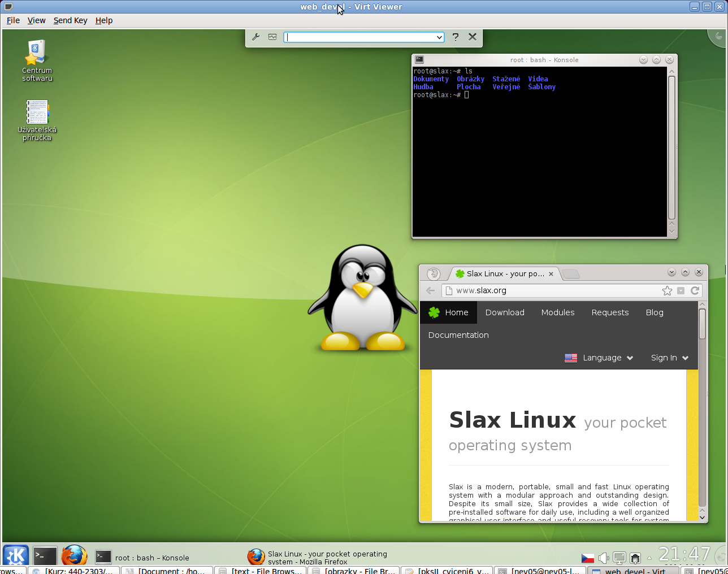Reload the page with the refresh icon
Viewport: 728px width, 574px height.
(x=695, y=290)
